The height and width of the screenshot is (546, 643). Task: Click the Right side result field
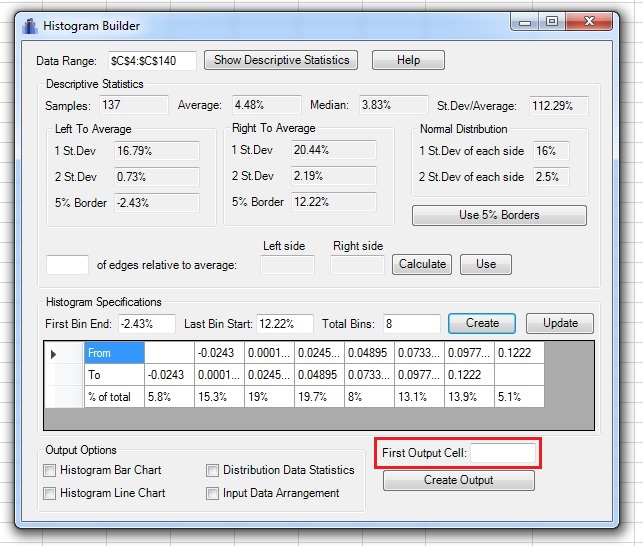tap(358, 265)
